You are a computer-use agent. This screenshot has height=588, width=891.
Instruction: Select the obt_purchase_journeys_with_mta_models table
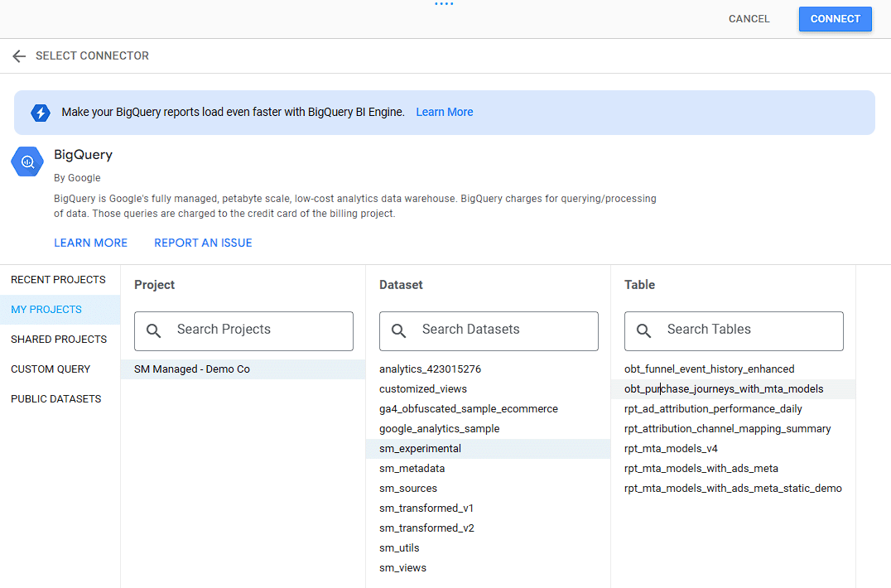(x=733, y=389)
